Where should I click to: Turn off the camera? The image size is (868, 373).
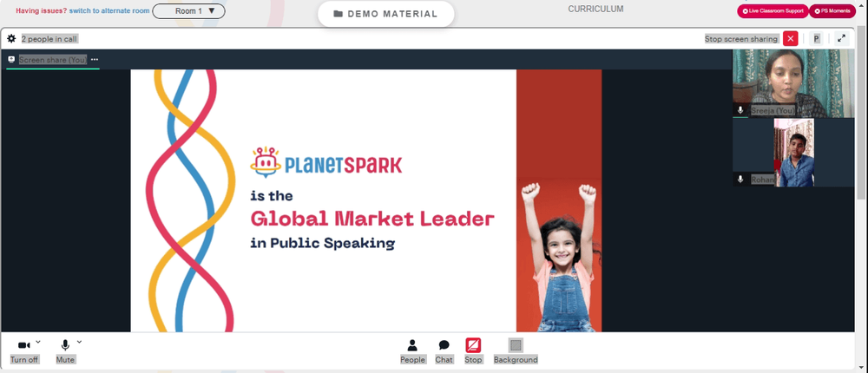24,351
